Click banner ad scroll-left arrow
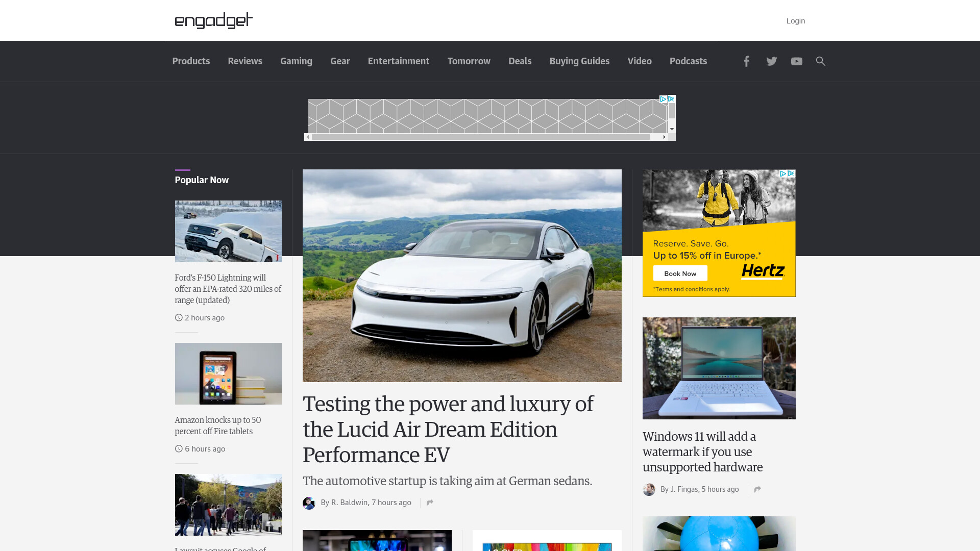 pos(308,137)
